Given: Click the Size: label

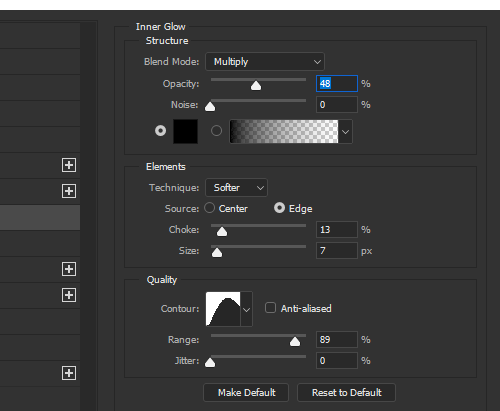Looking at the screenshot, I should click(189, 251).
